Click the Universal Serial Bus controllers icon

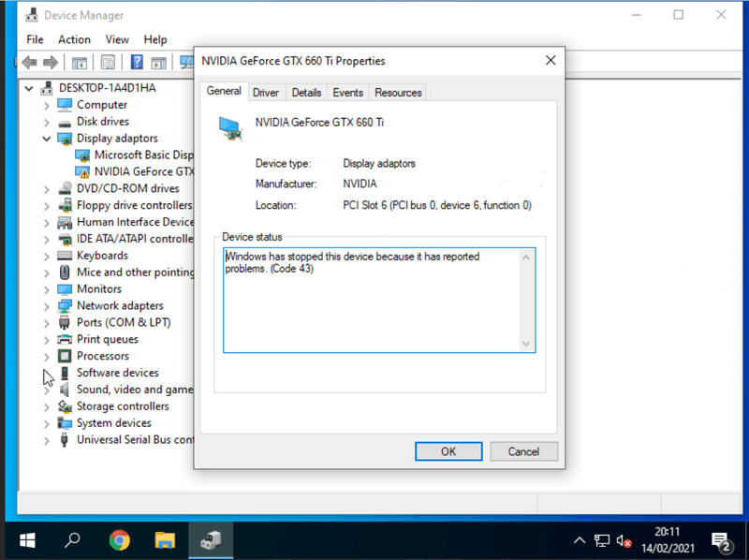[65, 439]
